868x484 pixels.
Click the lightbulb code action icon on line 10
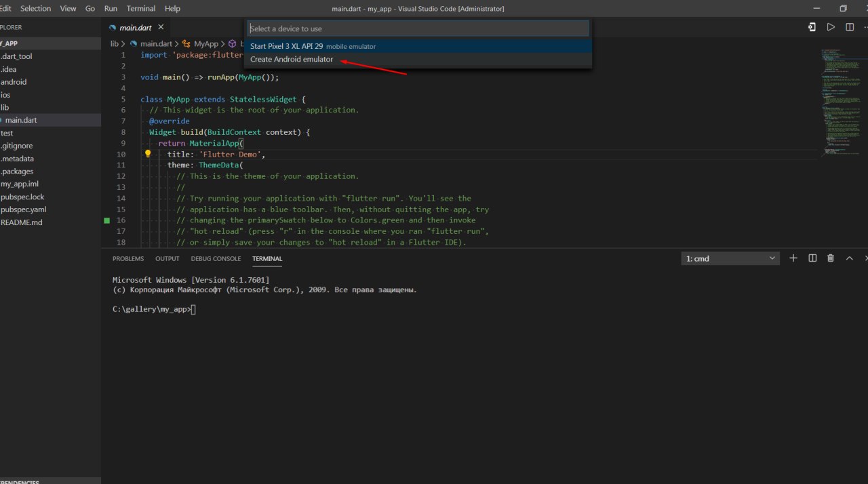tap(148, 154)
